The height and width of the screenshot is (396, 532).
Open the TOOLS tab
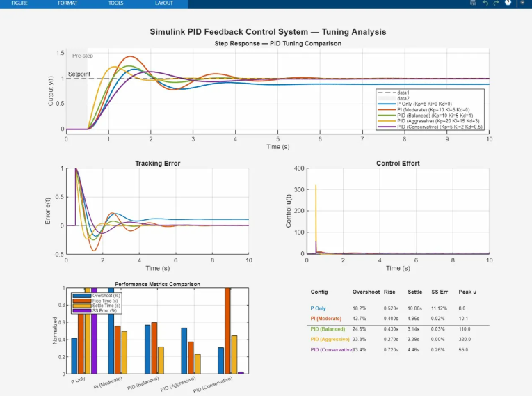pos(115,3)
